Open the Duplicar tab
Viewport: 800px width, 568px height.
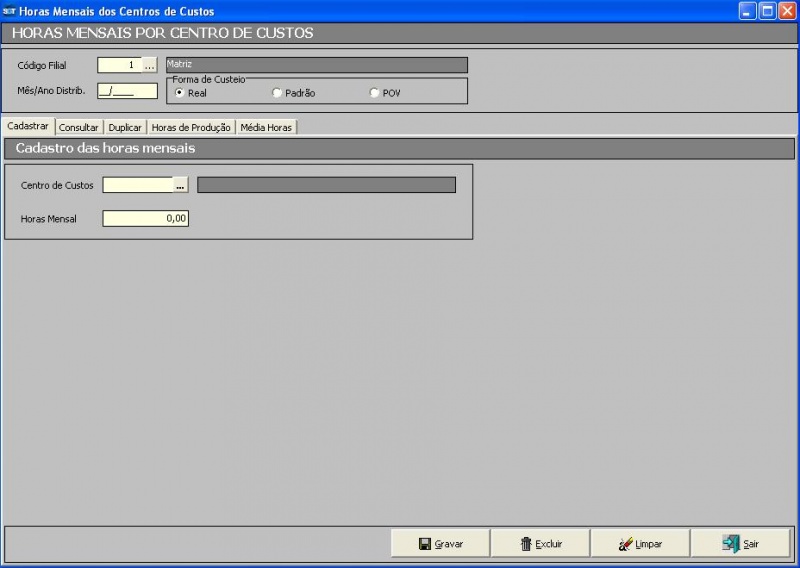tap(125, 127)
